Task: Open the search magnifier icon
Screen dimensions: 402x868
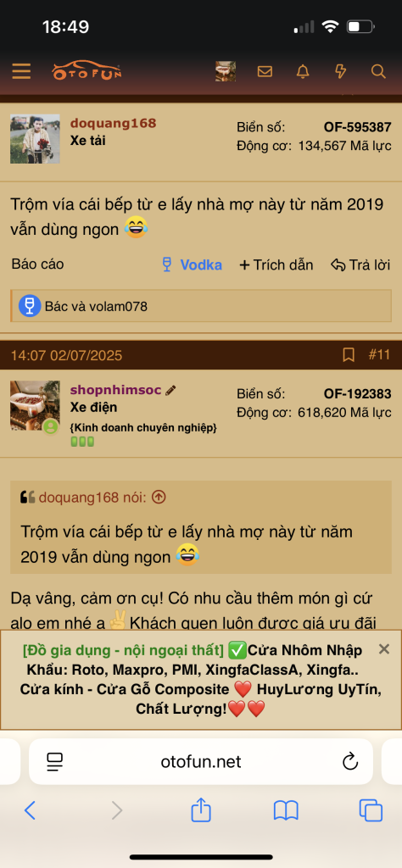Action: (378, 71)
